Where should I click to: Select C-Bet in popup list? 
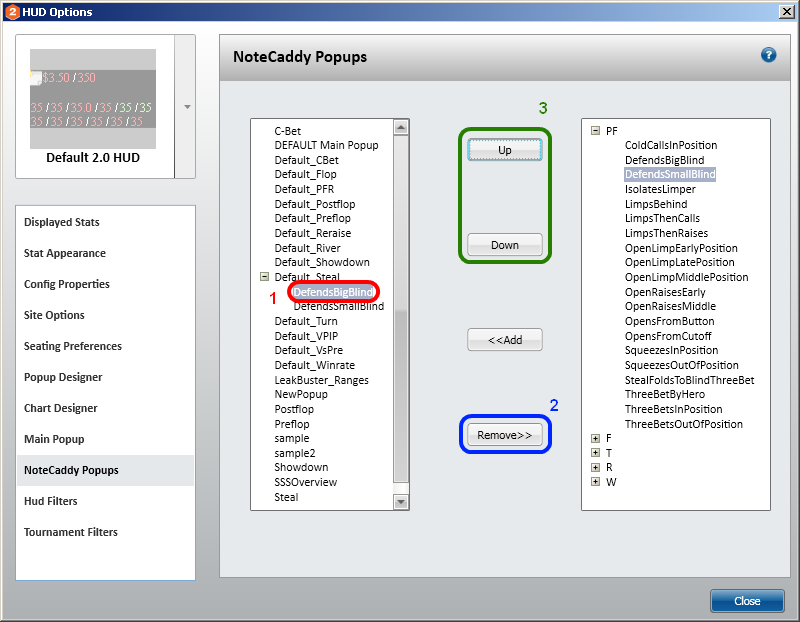288,131
